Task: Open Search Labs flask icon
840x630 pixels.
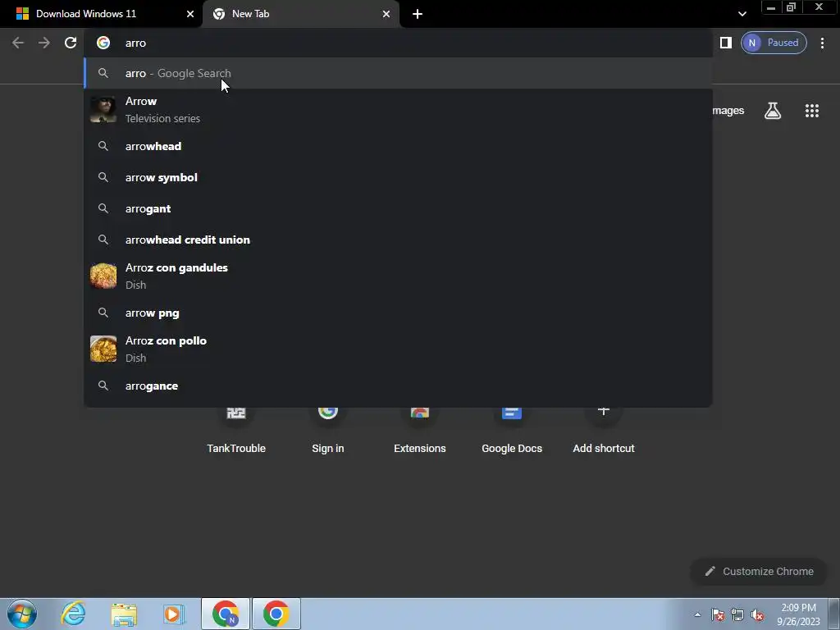Action: point(773,111)
